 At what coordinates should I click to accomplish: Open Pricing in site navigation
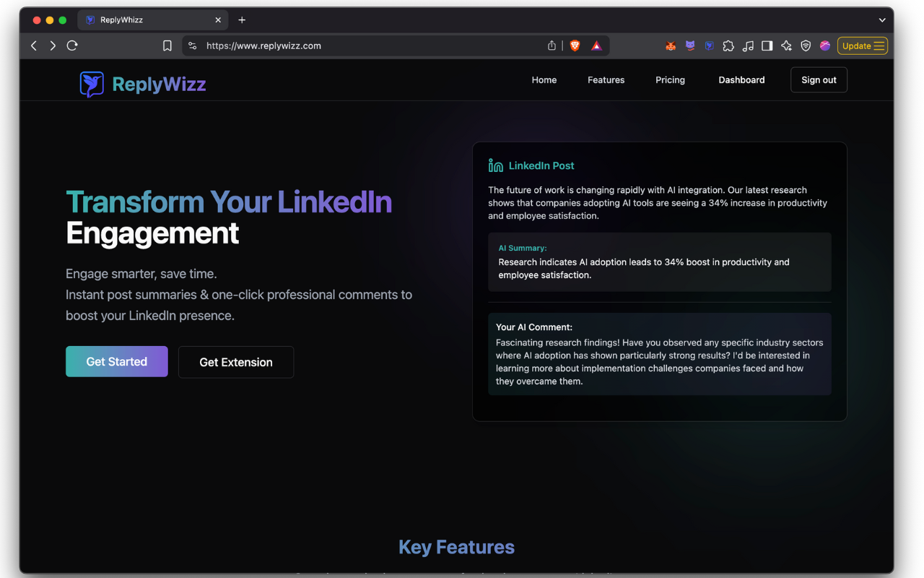tap(671, 80)
